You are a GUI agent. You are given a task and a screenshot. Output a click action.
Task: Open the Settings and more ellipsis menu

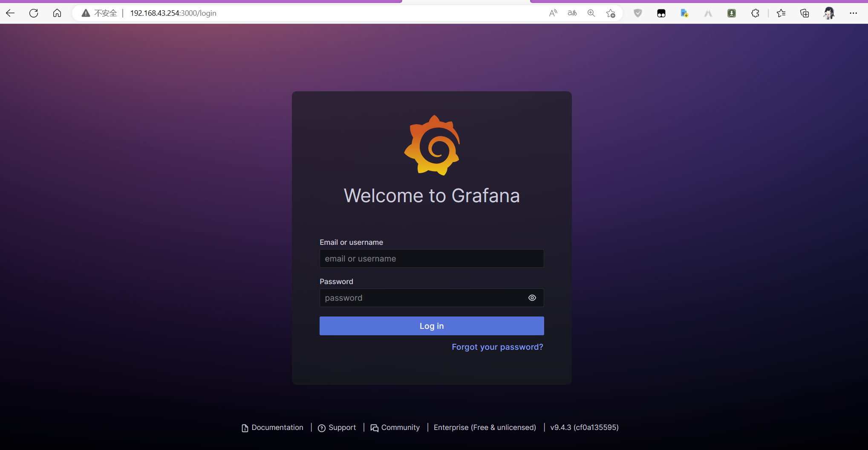(854, 13)
